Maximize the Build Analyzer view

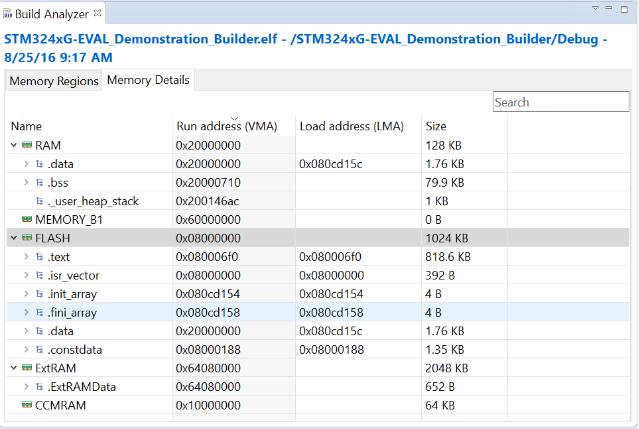pos(624,9)
